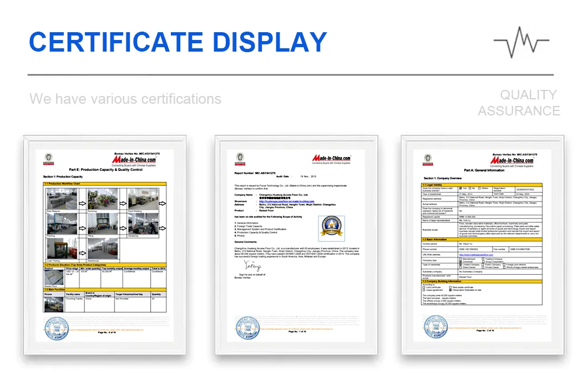Click the Raised Floor product photo thumbnail

pyautogui.click(x=53, y=277)
